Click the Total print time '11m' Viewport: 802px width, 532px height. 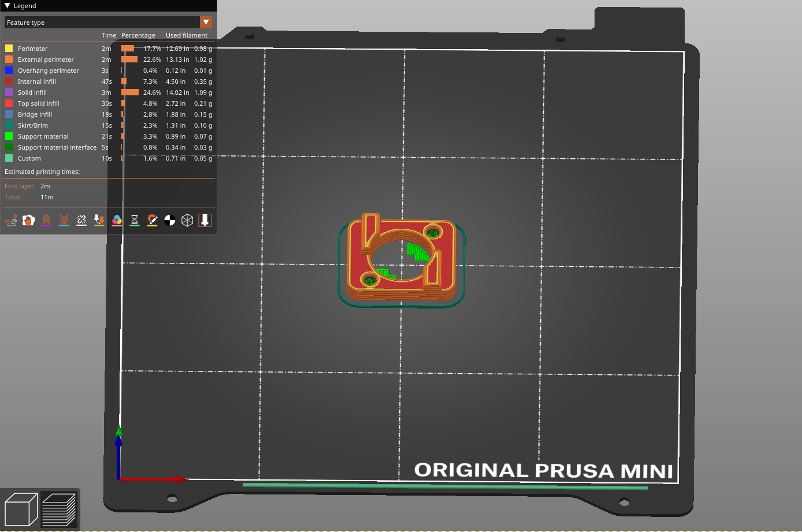(47, 197)
